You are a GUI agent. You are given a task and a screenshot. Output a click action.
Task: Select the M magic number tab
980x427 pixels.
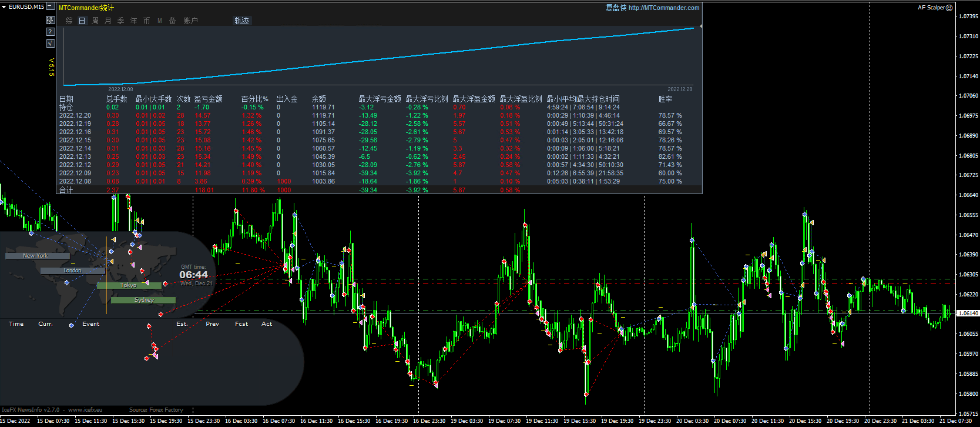(160, 21)
